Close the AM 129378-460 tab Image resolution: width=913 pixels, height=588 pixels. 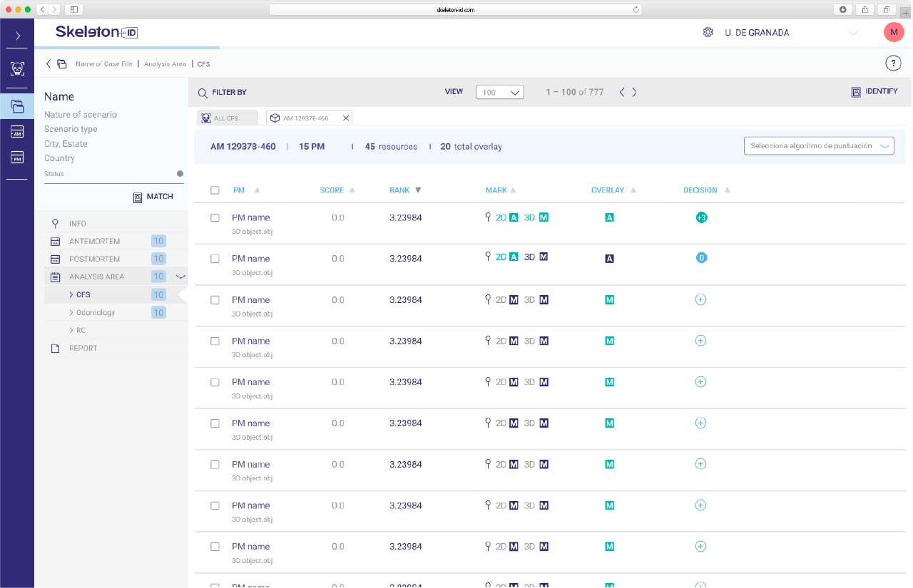click(346, 118)
